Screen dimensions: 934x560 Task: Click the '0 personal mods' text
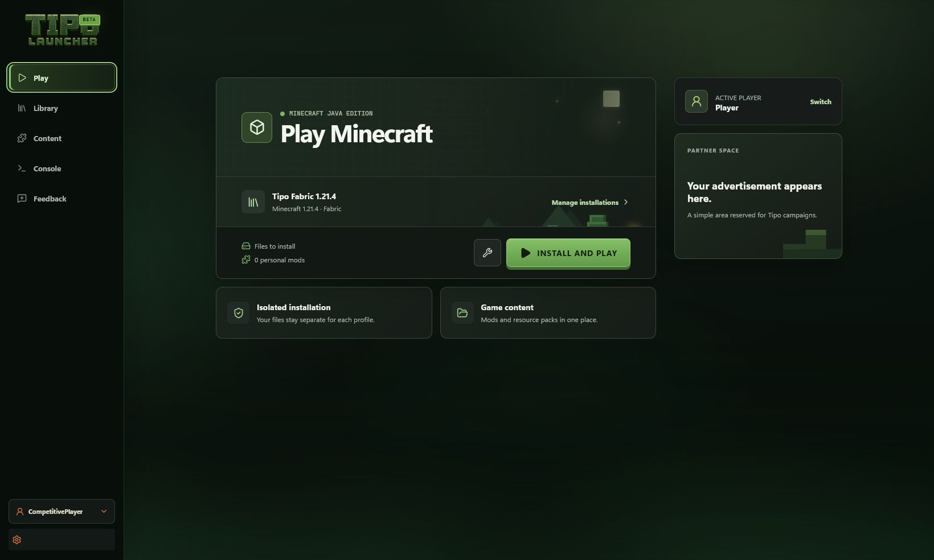280,260
